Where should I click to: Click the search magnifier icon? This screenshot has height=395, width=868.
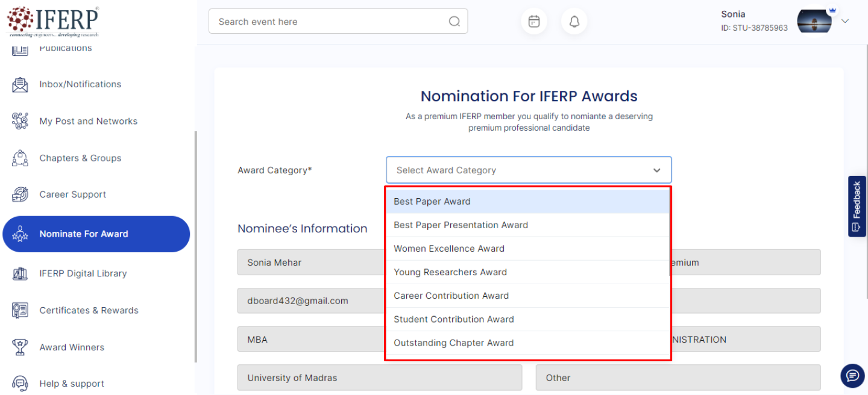pyautogui.click(x=454, y=22)
